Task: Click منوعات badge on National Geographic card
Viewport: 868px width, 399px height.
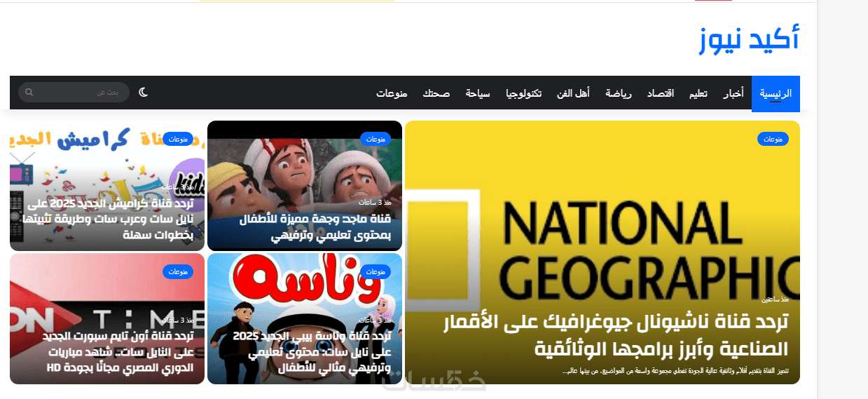Action: (x=773, y=139)
